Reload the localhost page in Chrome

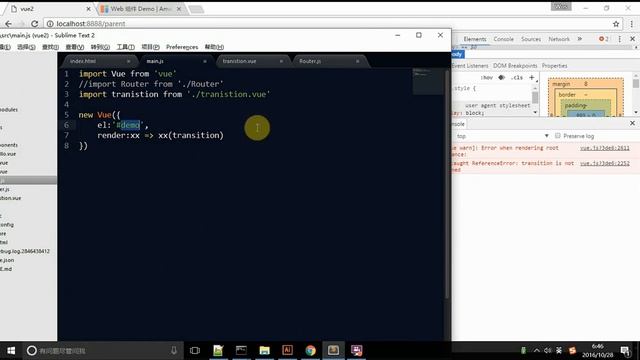pos(35,24)
